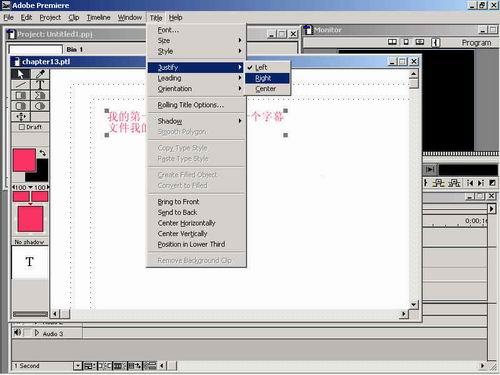Enable the Draft checkbox
This screenshot has width=500, height=375.
(22, 127)
